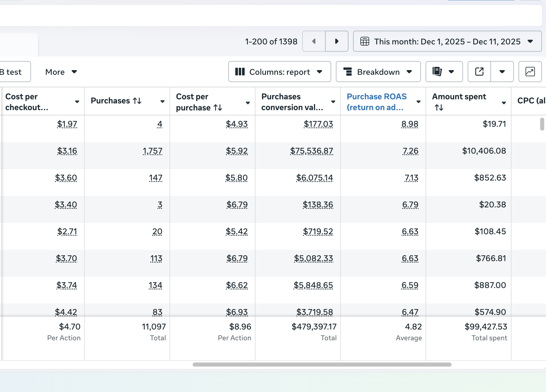
Task: Click the horizontal scrollbar at table bottom
Action: [x=322, y=365]
